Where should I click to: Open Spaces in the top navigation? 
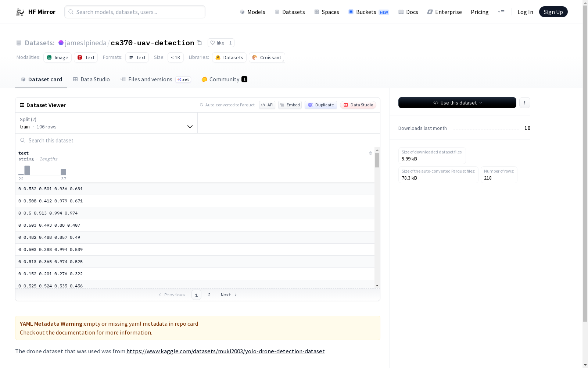pos(326,12)
